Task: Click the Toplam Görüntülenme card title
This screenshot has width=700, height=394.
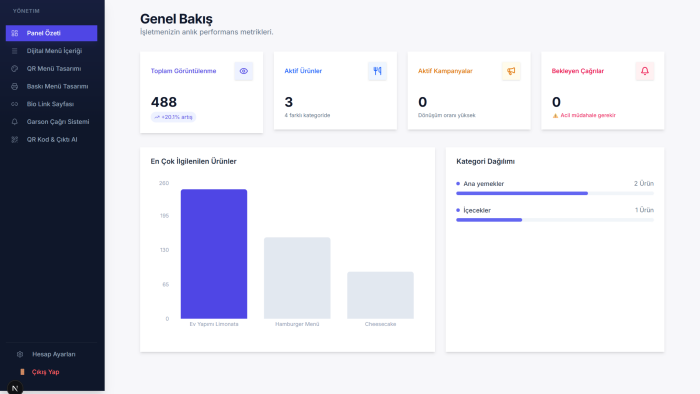Action: (x=183, y=71)
